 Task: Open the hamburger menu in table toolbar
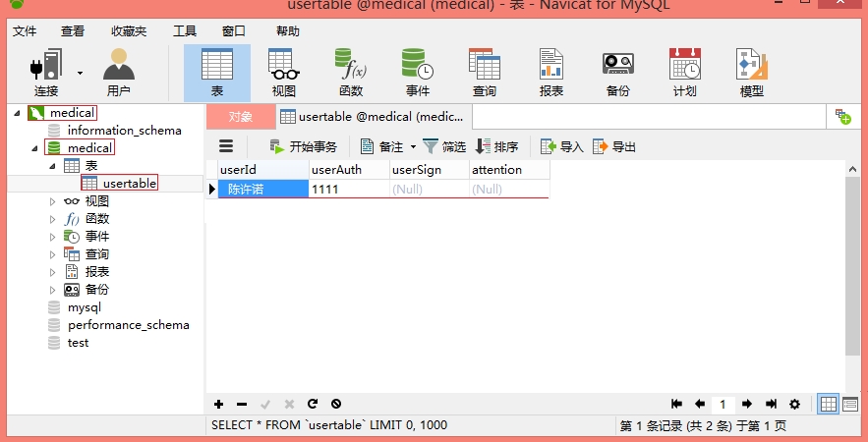[x=226, y=146]
